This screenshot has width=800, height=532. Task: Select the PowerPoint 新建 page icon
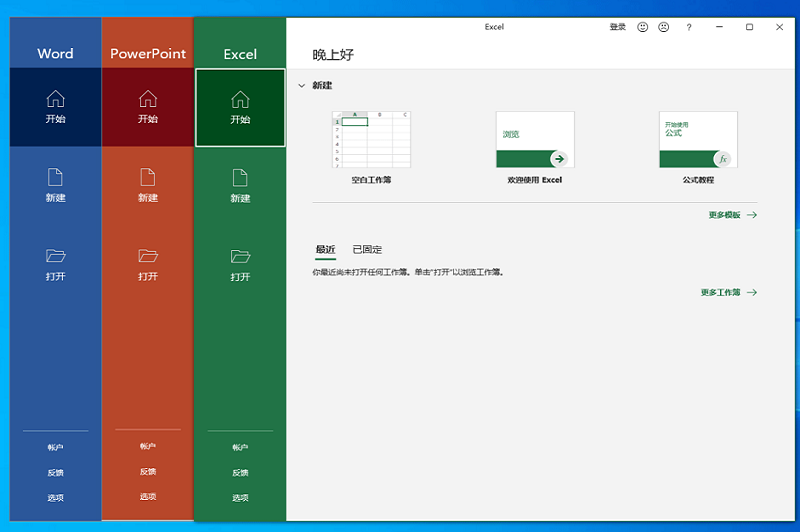148,177
